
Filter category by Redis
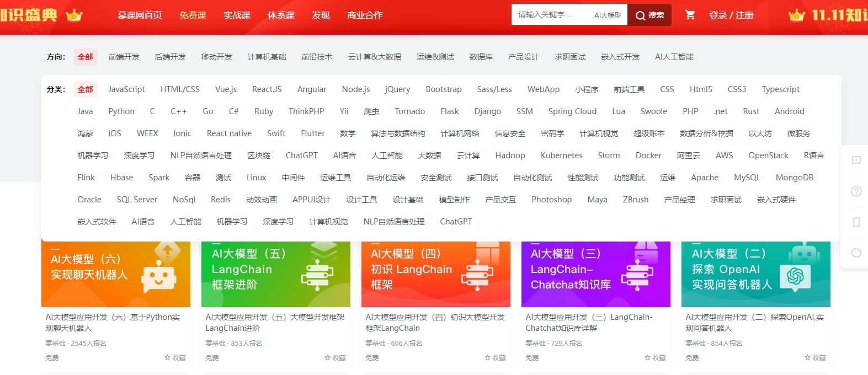(221, 200)
